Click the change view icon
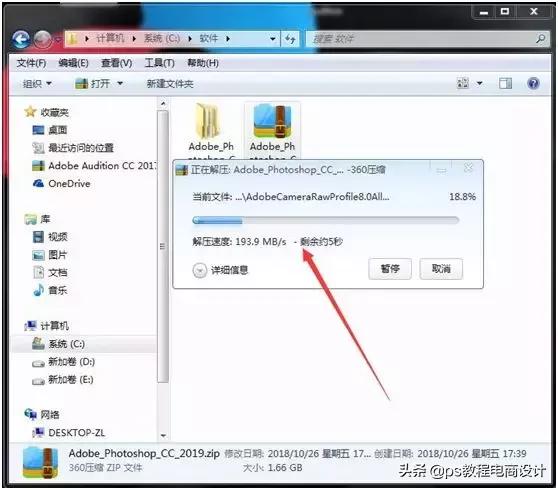558x490 pixels. pos(463,84)
